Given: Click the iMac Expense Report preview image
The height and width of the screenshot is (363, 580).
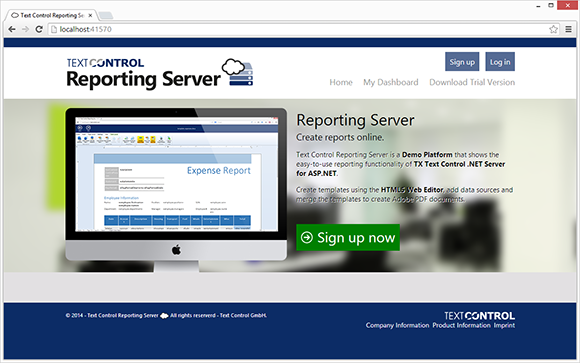Looking at the screenshot, I should tap(176, 190).
